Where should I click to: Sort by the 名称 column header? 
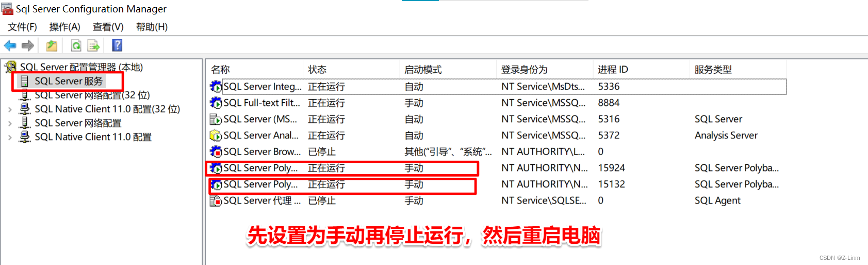(255, 70)
